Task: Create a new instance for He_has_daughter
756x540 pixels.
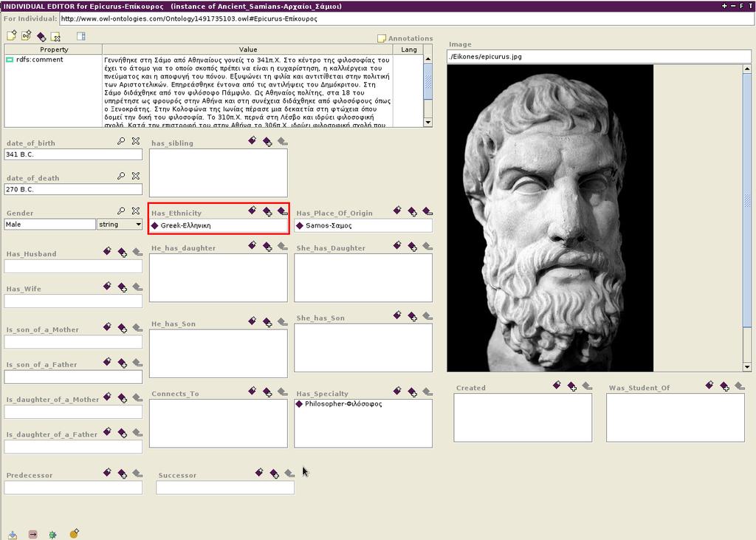Action: click(x=252, y=246)
